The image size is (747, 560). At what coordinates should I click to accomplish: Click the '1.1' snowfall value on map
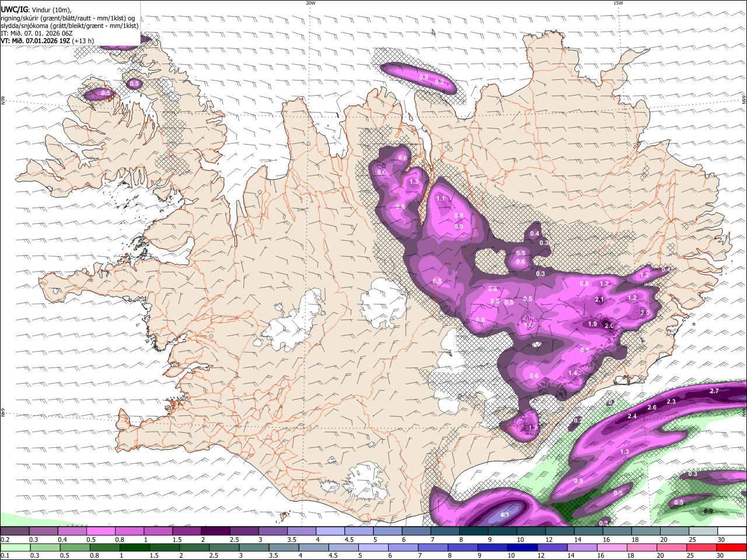pyautogui.click(x=441, y=198)
